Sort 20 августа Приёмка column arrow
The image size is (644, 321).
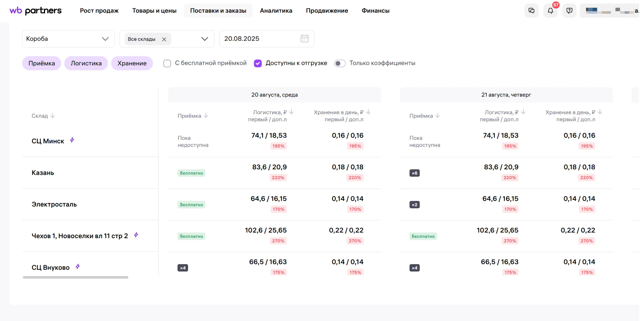(206, 116)
